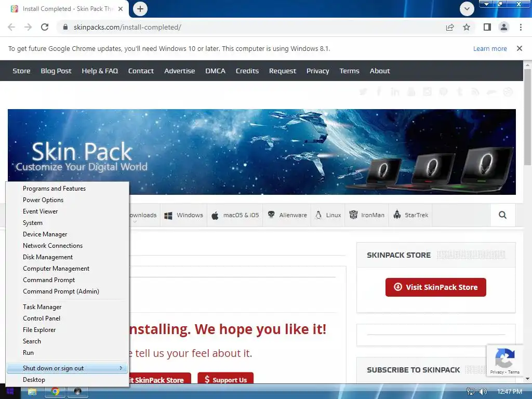Open the tab search dropdown arrow

point(467,9)
